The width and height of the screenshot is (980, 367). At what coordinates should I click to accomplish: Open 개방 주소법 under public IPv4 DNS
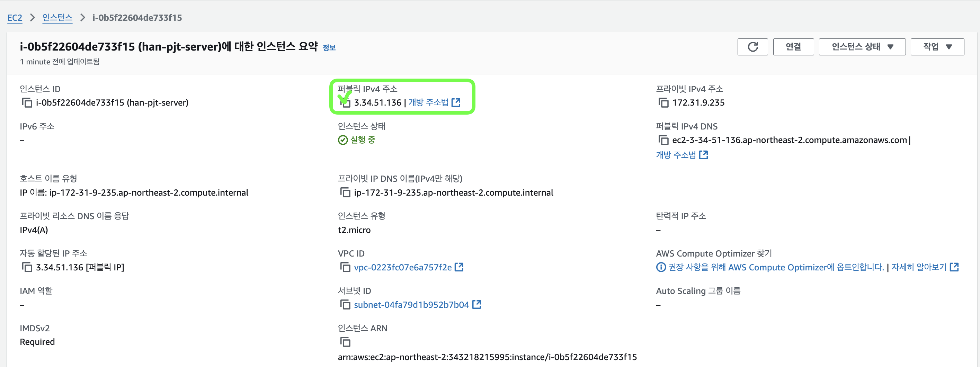pyautogui.click(x=676, y=155)
